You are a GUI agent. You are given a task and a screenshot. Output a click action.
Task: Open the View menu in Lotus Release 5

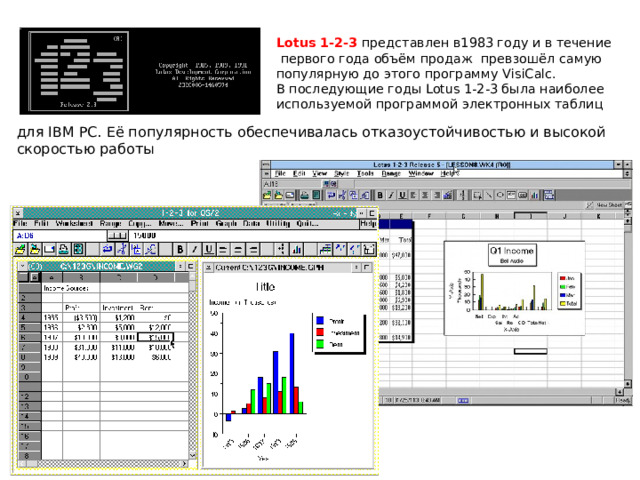coord(320,173)
